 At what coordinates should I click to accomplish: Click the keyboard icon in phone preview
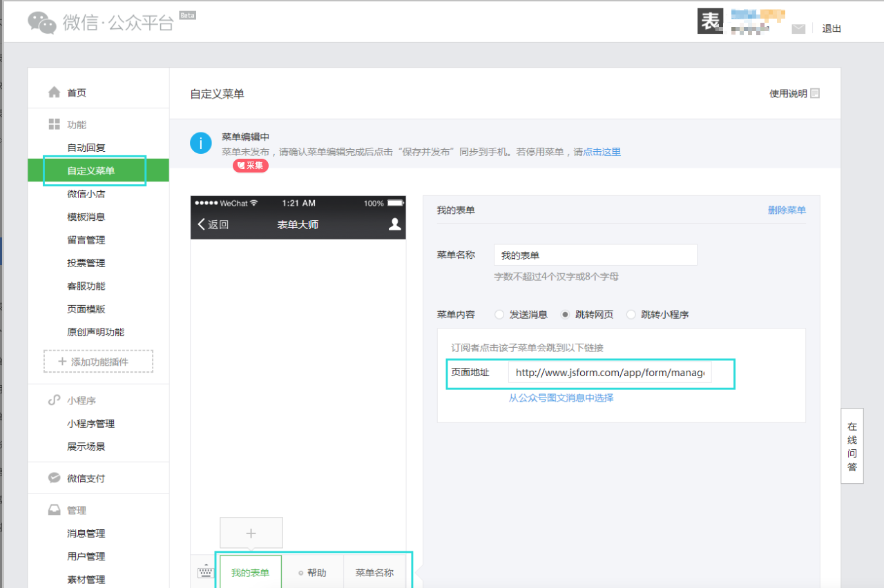pyautogui.click(x=205, y=572)
